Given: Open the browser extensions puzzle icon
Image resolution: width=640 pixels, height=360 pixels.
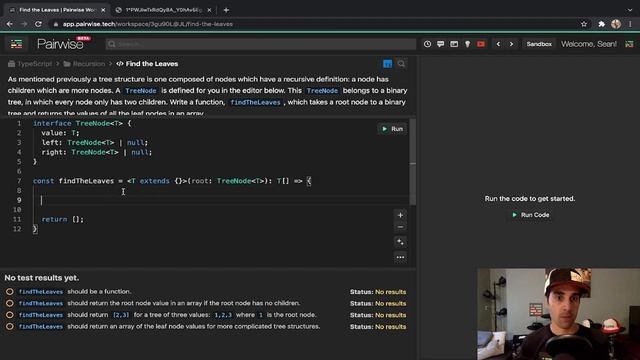Looking at the screenshot, I should (x=602, y=24).
